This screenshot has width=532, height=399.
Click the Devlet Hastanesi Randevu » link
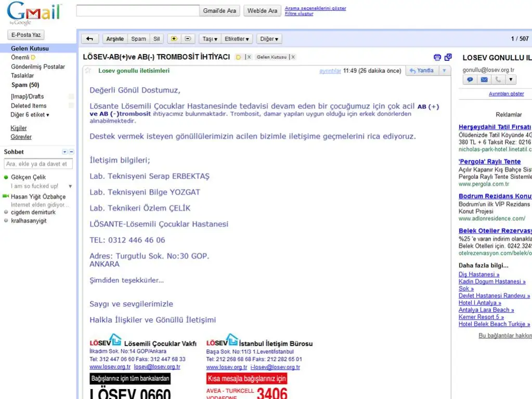click(495, 295)
